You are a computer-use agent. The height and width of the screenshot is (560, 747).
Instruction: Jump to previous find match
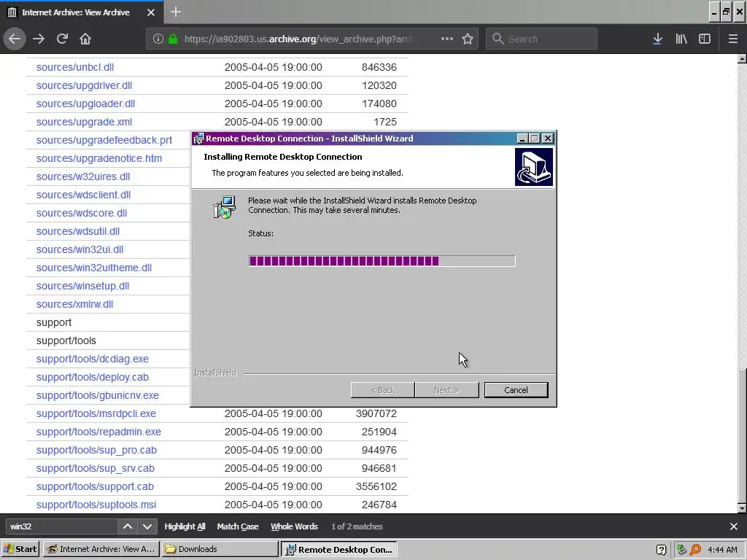click(128, 526)
